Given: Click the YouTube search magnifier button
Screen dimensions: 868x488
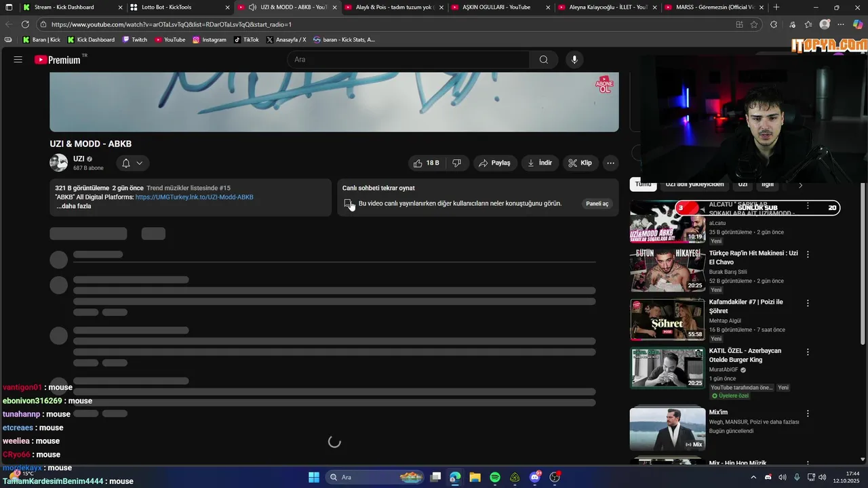Looking at the screenshot, I should 544,60.
